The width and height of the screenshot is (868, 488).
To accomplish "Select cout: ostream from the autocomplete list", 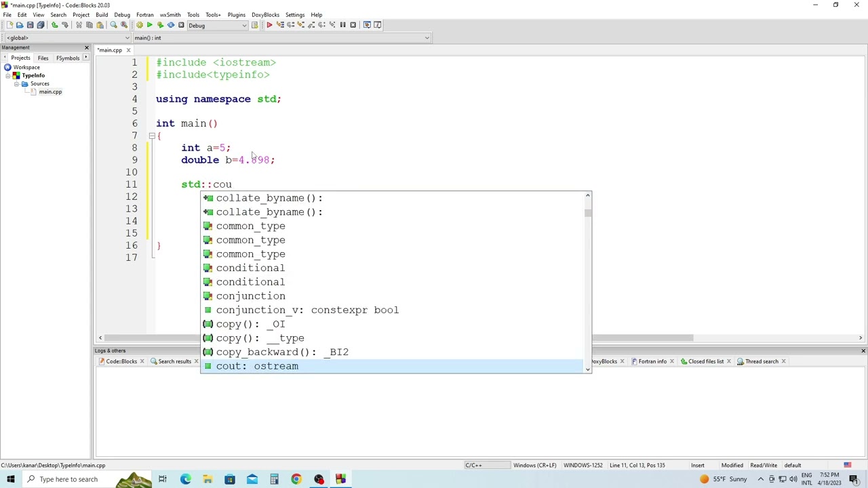I will click(x=392, y=366).
